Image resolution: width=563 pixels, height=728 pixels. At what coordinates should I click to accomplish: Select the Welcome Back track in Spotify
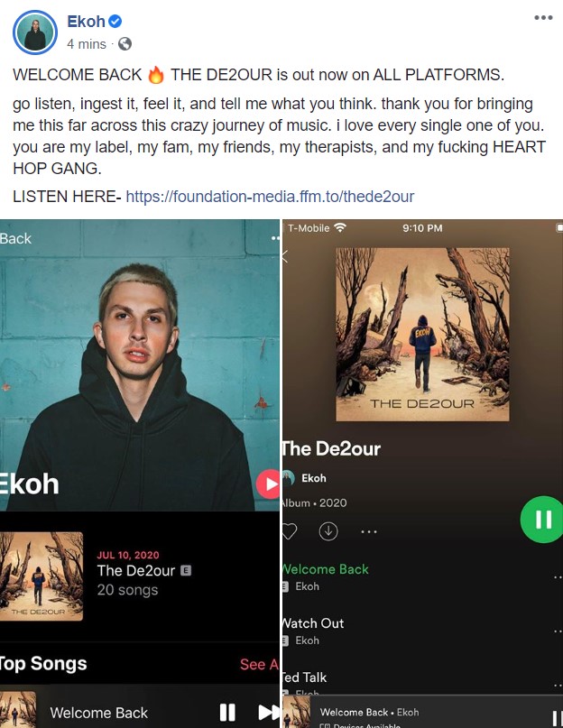(325, 569)
